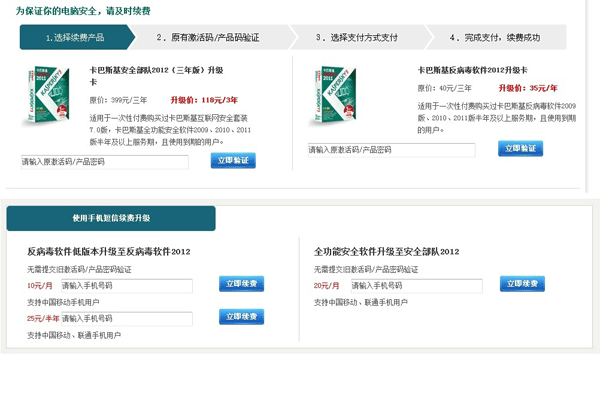Image resolution: width=600 pixels, height=401 pixels.
Task: Click note 支持中国移动手机用户
Action: point(63,303)
